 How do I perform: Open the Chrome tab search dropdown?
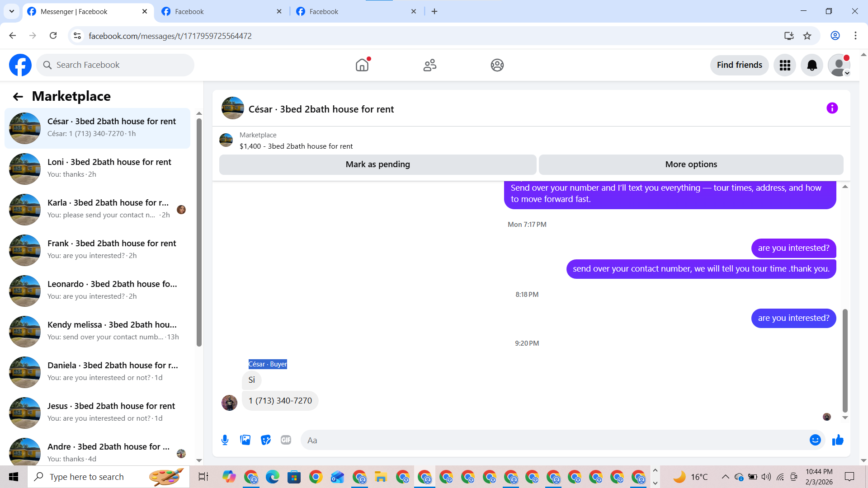coord(11,11)
